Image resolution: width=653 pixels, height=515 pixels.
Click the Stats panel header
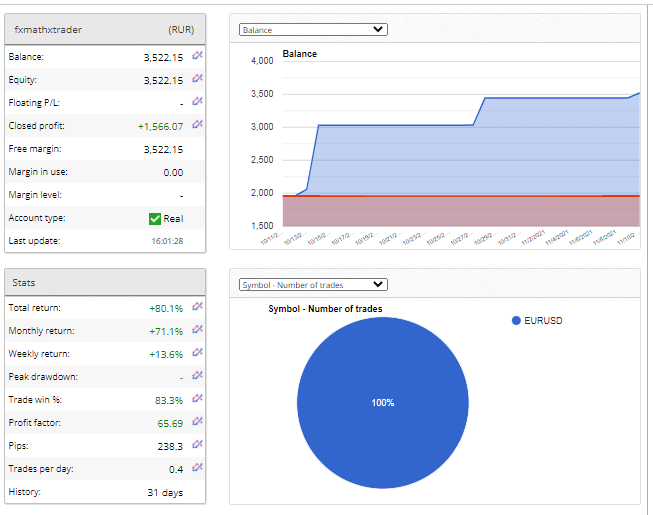(105, 283)
